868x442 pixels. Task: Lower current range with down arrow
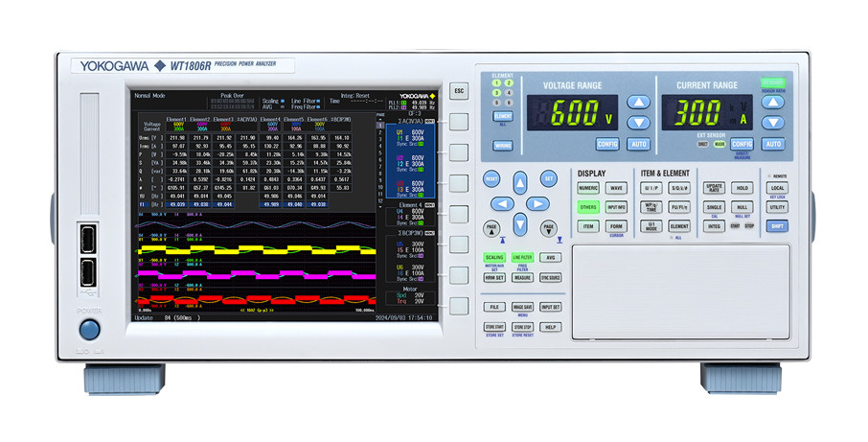773,123
